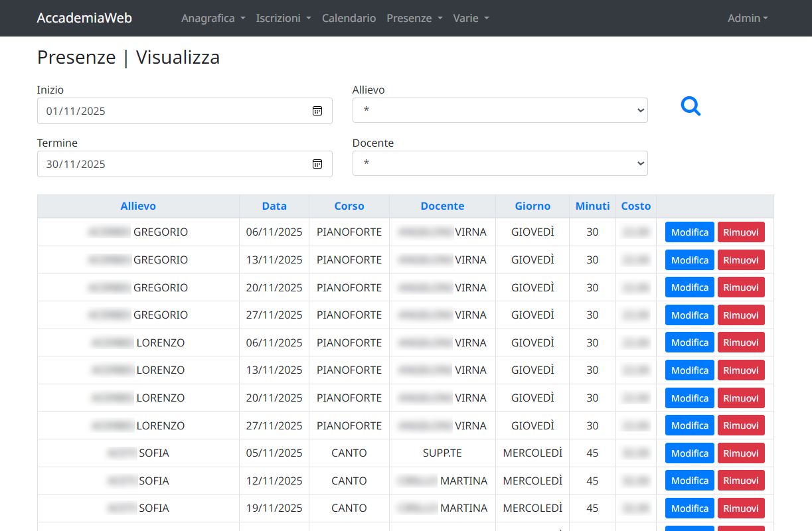This screenshot has height=531, width=812.
Task: Open the Anagrafica menu
Action: click(x=213, y=18)
